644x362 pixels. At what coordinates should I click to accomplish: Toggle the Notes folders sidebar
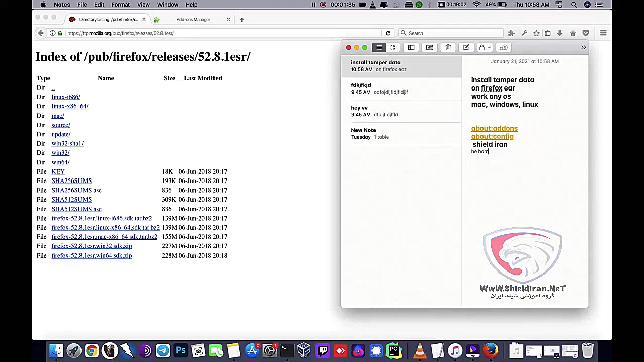coord(411,47)
